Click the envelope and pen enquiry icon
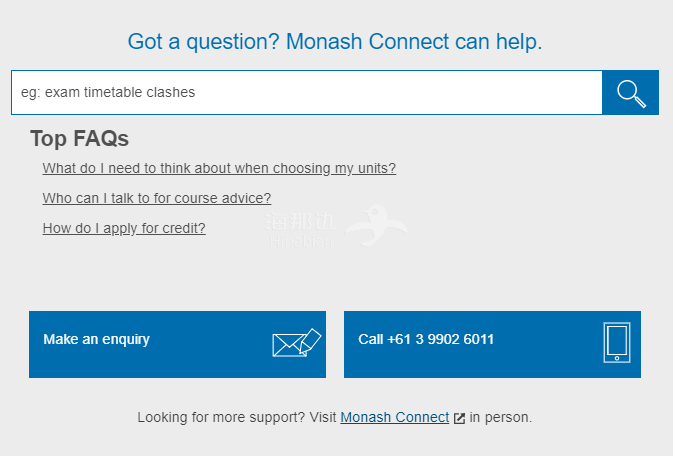The width and height of the screenshot is (675, 456). (x=296, y=343)
